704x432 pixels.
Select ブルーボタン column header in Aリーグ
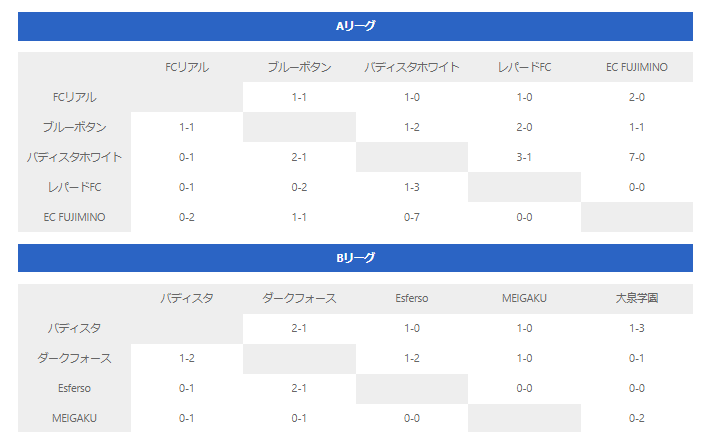point(299,67)
